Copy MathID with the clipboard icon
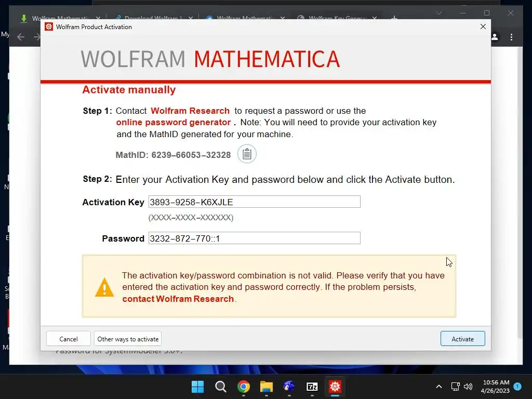Viewport: 532px width, 399px height. 247,154
